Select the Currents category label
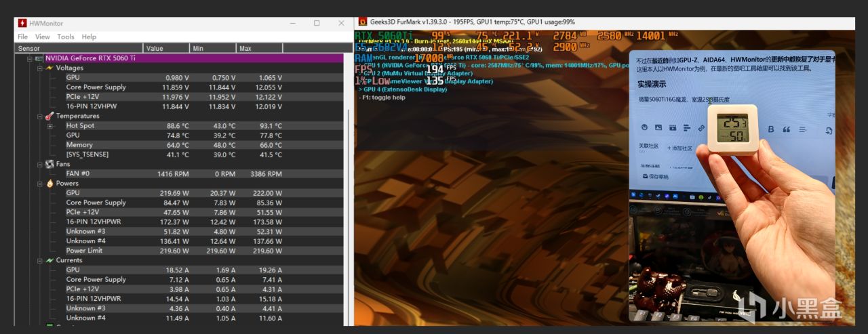 point(68,260)
